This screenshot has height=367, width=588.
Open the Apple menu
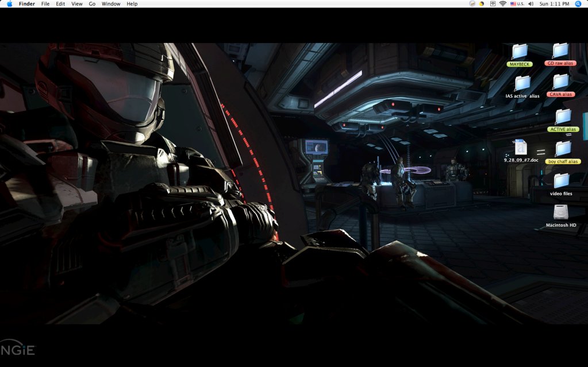tap(9, 4)
